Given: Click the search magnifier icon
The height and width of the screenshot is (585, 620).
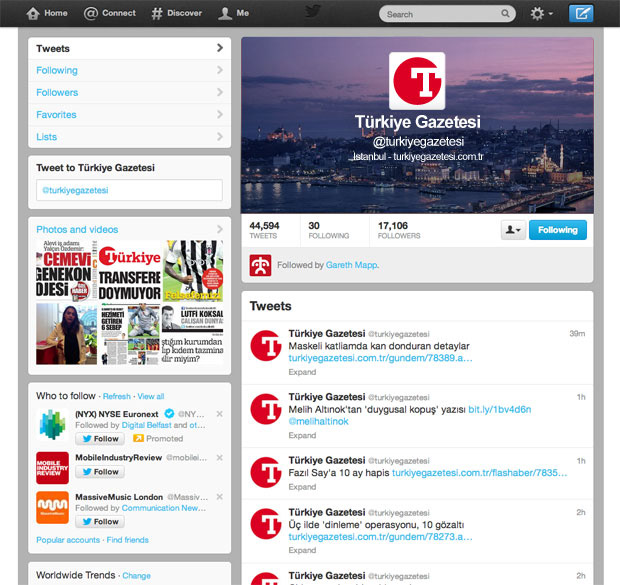Looking at the screenshot, I should coord(505,13).
